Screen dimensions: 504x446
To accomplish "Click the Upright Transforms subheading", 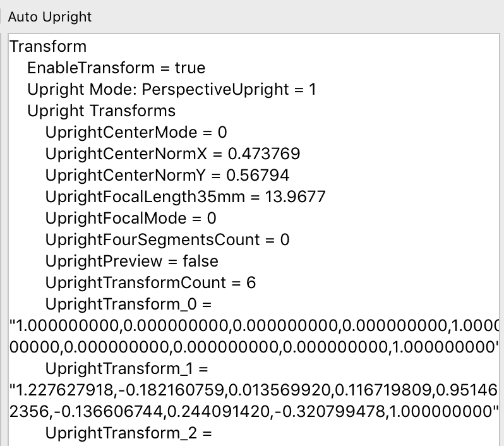I will (x=101, y=111).
